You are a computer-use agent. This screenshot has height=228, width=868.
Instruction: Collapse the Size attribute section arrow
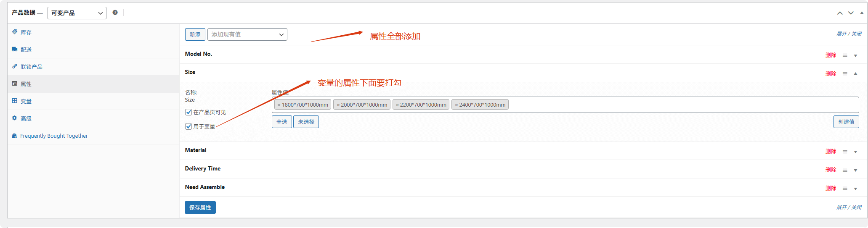pyautogui.click(x=855, y=73)
